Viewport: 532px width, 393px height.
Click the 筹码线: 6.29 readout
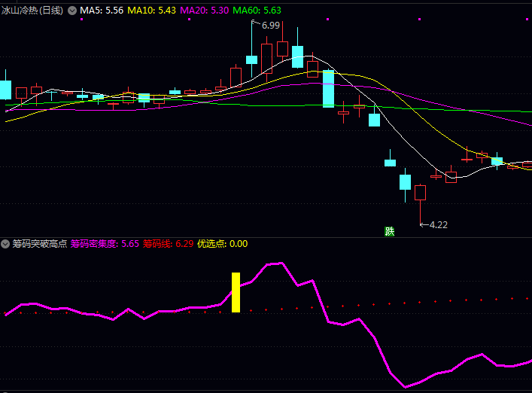[168, 244]
